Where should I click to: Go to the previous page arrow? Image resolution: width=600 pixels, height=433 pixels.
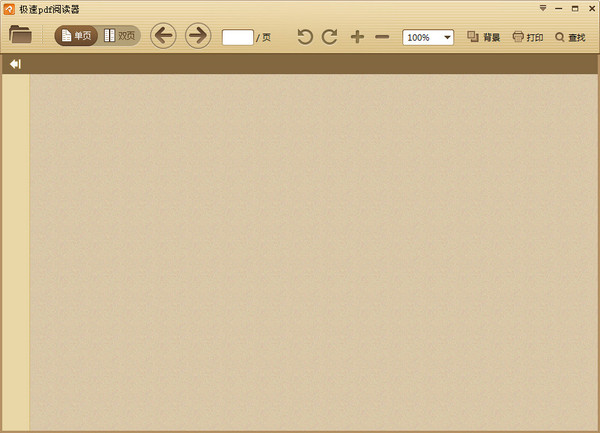pos(163,36)
